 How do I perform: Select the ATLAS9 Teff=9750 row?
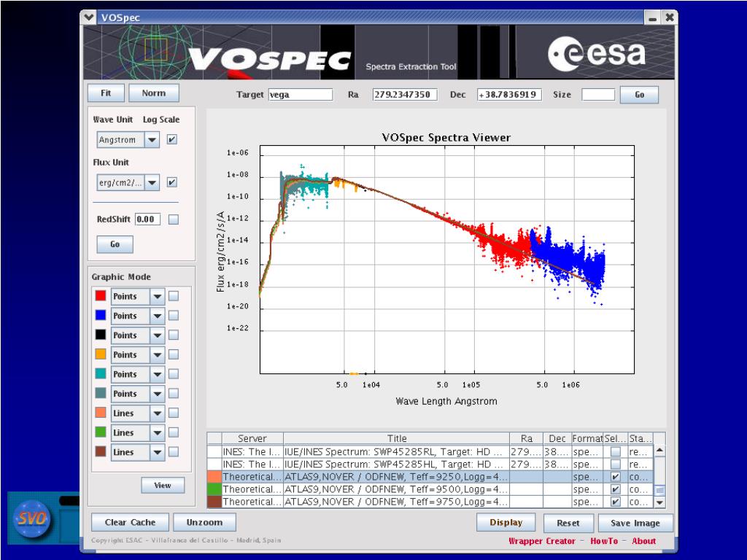430,502
